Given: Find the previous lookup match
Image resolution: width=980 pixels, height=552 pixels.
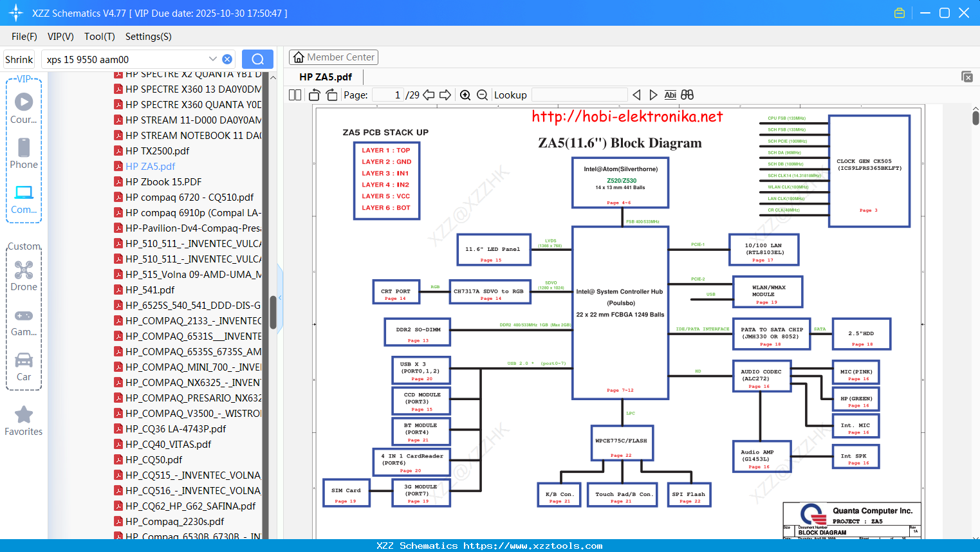Looking at the screenshot, I should [x=636, y=95].
